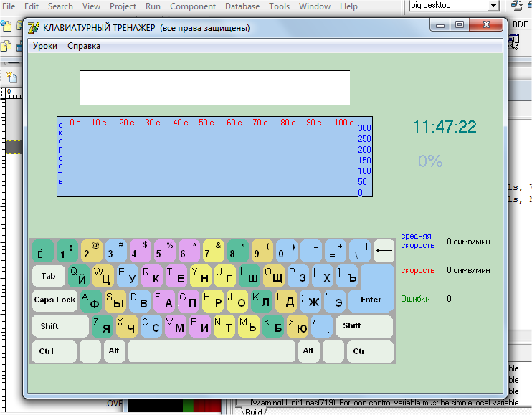Viewport: 532px width, 415px height.
Task: Click the on-screen key 2 @
Action: click(91, 251)
